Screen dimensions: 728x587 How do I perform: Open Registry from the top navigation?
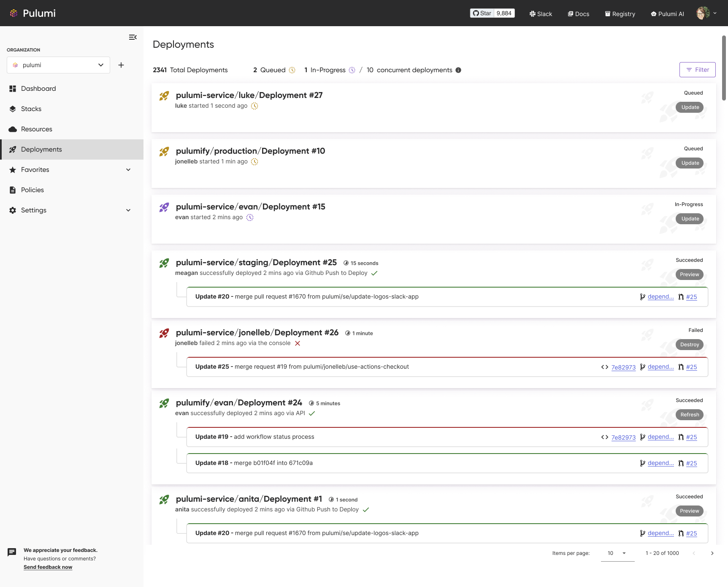coord(620,14)
